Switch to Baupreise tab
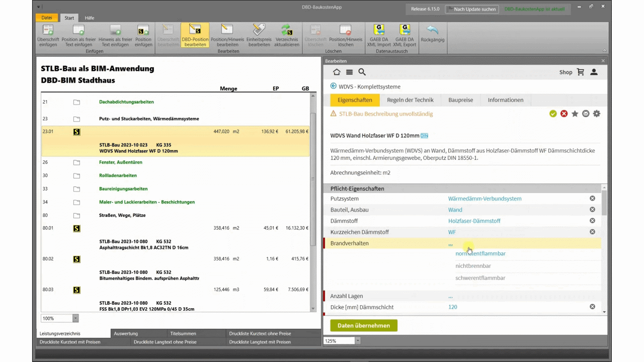Viewport: 644px width, 362px height. [461, 100]
